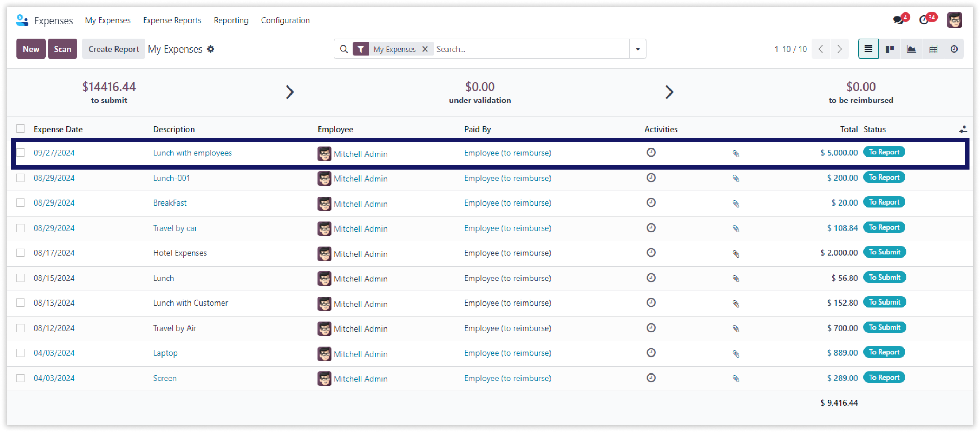
Task: Click the search magnifier icon
Action: click(344, 49)
